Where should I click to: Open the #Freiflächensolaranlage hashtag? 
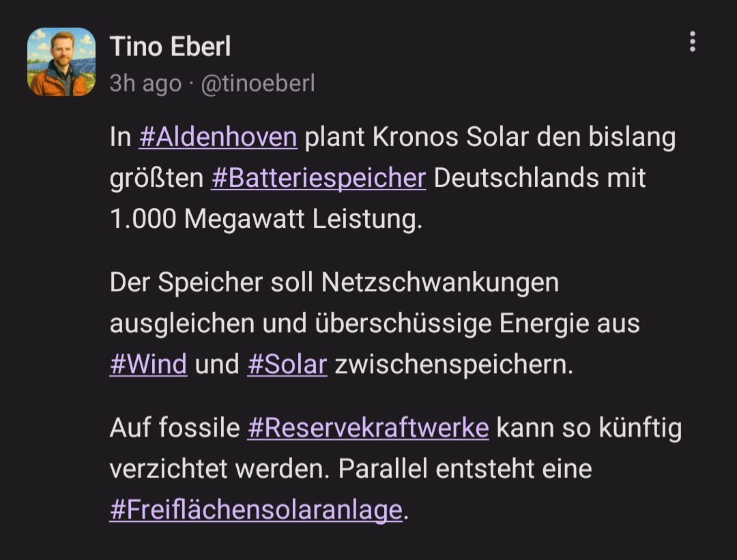[x=256, y=510]
